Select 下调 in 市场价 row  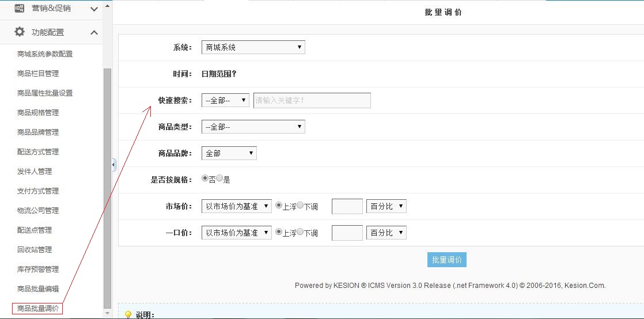300,205
